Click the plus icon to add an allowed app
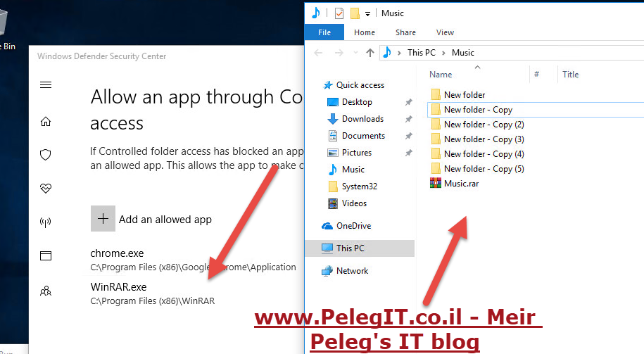The width and height of the screenshot is (644, 354). tap(103, 218)
